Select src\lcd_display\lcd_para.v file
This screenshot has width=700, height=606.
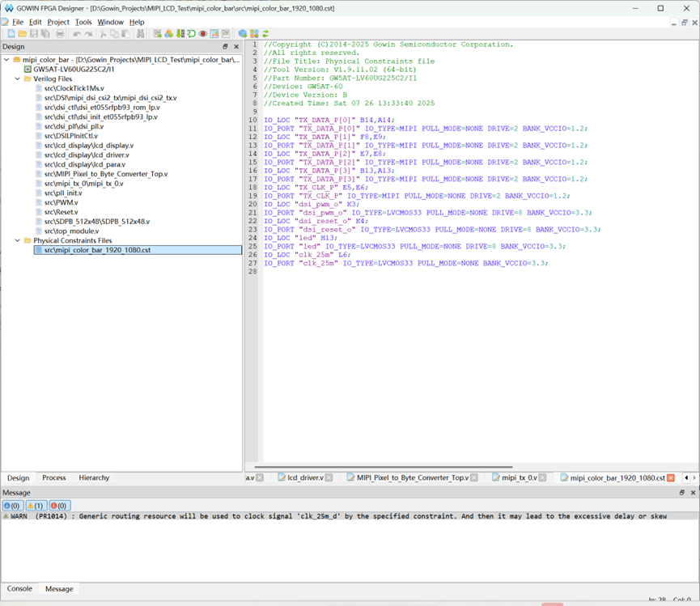85,164
